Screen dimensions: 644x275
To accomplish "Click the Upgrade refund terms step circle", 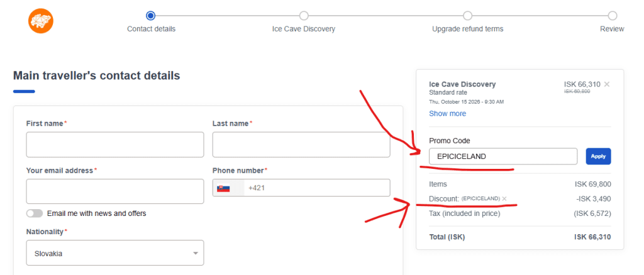I will coord(467,16).
